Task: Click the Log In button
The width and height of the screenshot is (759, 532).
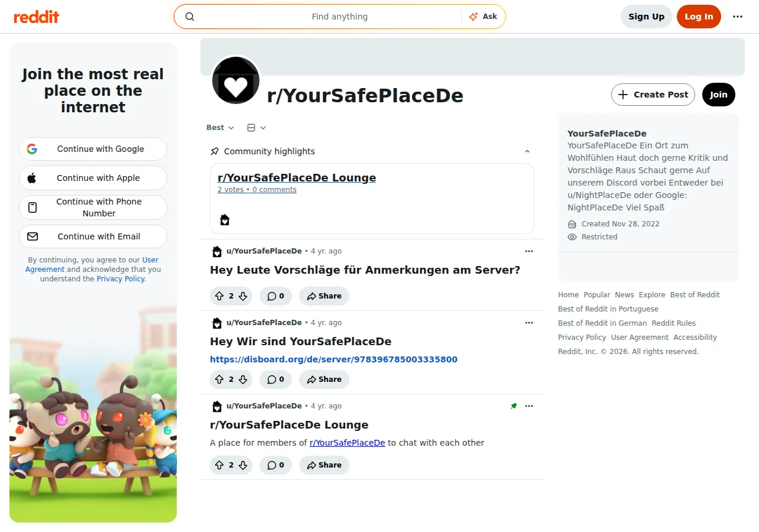Action: (699, 17)
